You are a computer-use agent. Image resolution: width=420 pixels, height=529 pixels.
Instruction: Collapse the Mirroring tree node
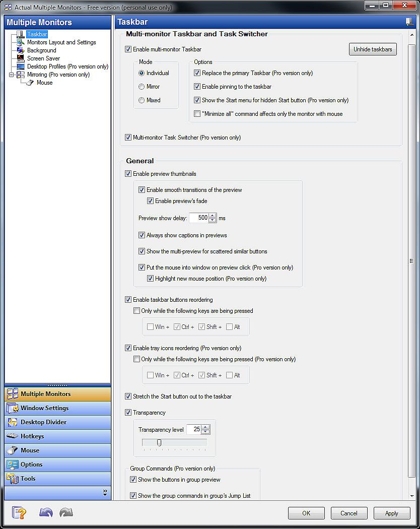point(11,75)
